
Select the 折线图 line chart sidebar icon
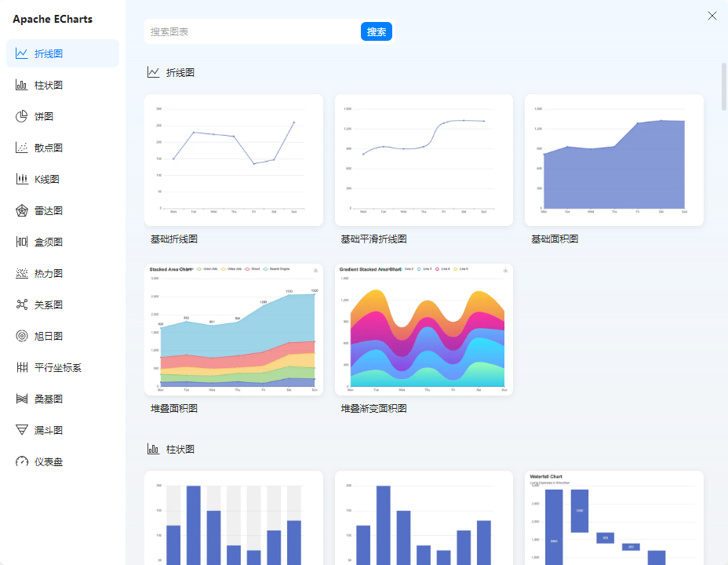pyautogui.click(x=21, y=53)
